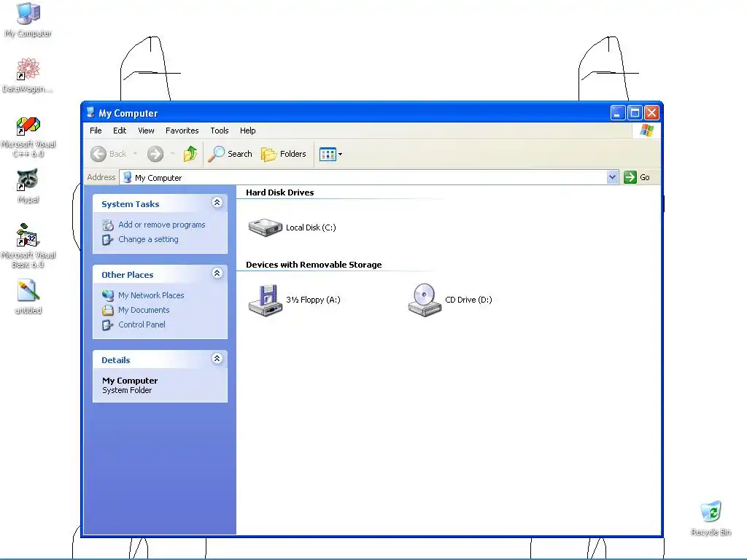747x560 pixels.
Task: Click the My Documents folder icon in sidebar
Action: [108, 310]
